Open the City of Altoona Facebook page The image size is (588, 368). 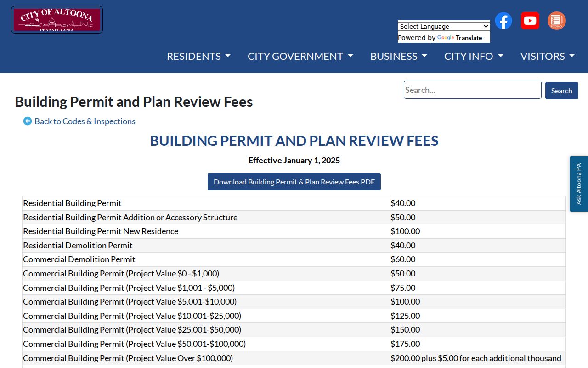coord(503,21)
